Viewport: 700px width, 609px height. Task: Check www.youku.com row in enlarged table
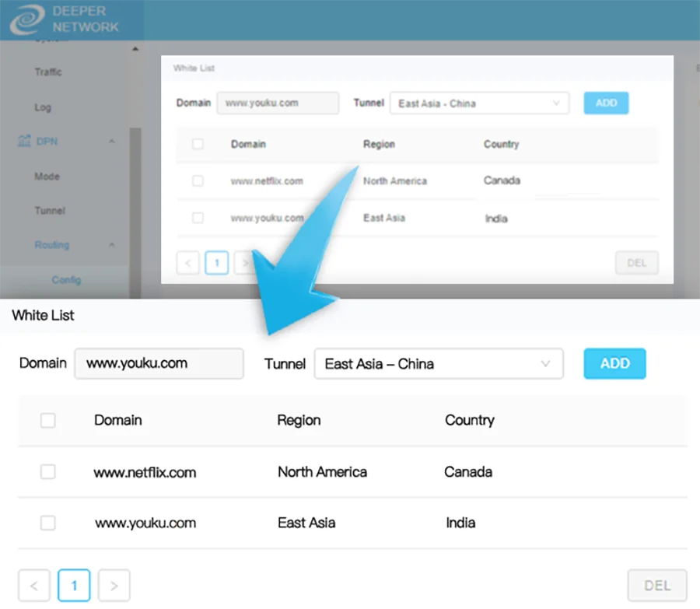pos(47,523)
